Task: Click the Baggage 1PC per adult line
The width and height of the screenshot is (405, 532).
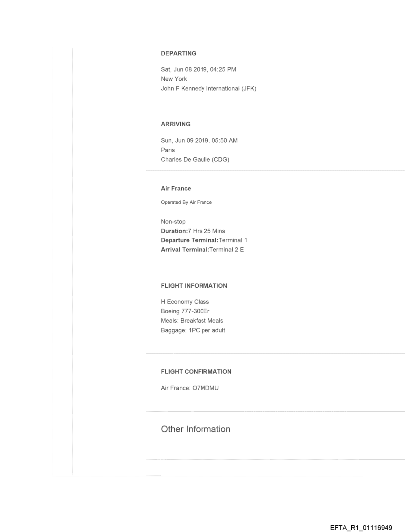Action: (x=193, y=330)
